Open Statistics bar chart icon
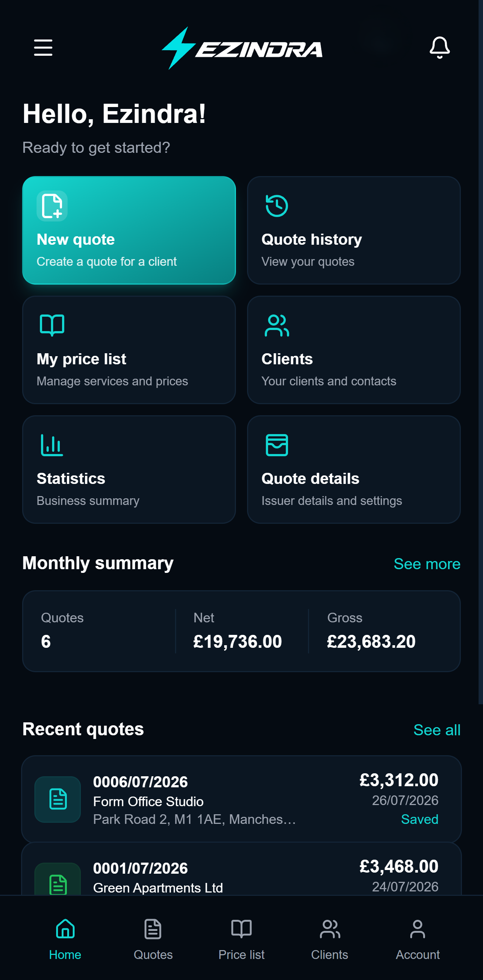483x980 pixels. (52, 445)
